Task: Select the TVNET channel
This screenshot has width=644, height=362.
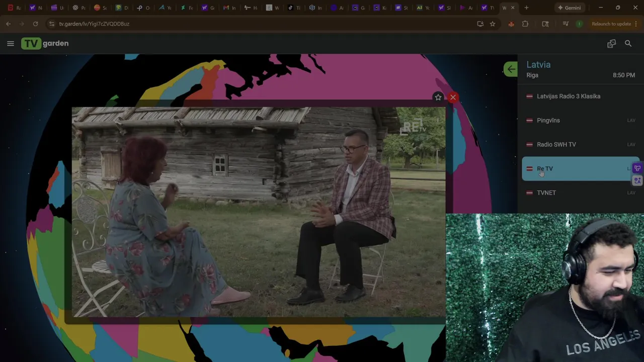Action: (x=581, y=193)
